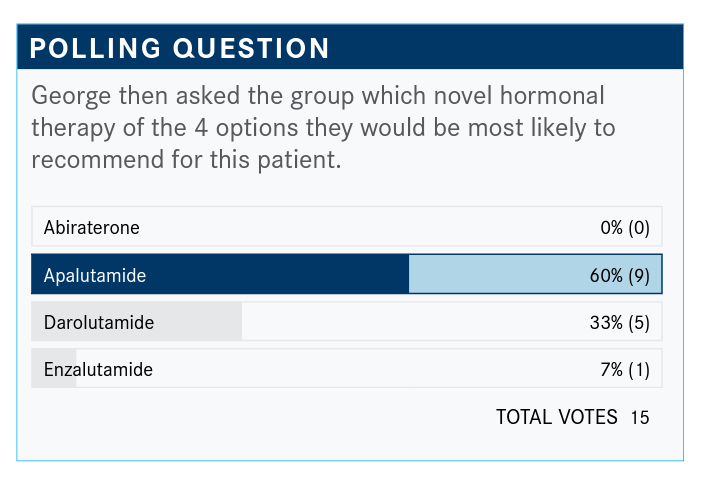Click 'recommend for this patient' text
704x478 pixels.
click(x=186, y=160)
